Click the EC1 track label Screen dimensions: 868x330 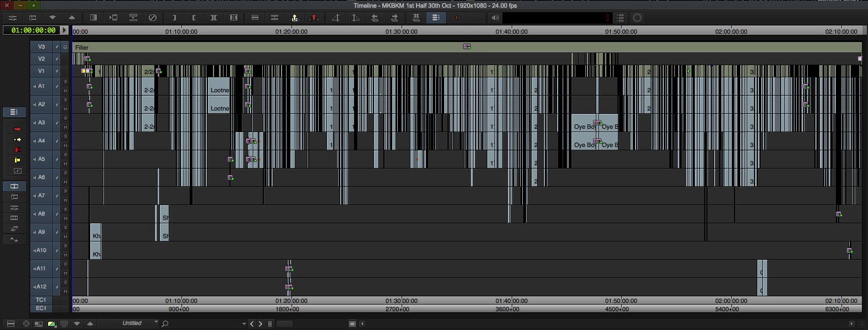click(x=41, y=308)
